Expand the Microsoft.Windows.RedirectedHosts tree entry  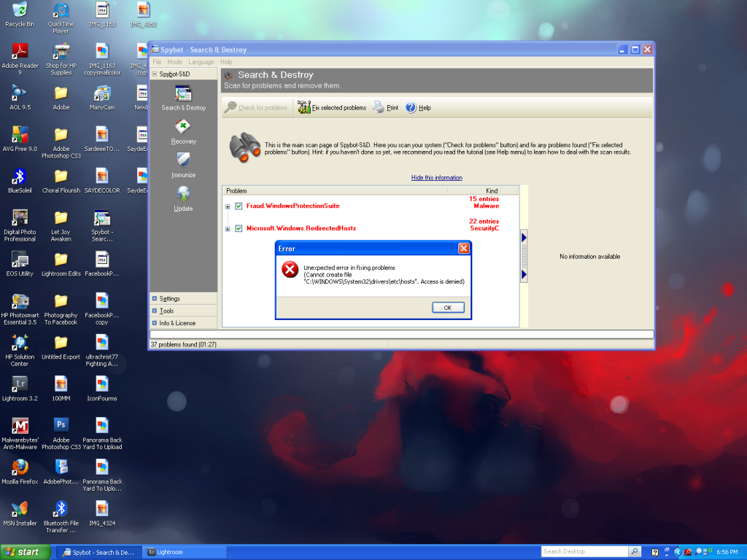click(228, 229)
